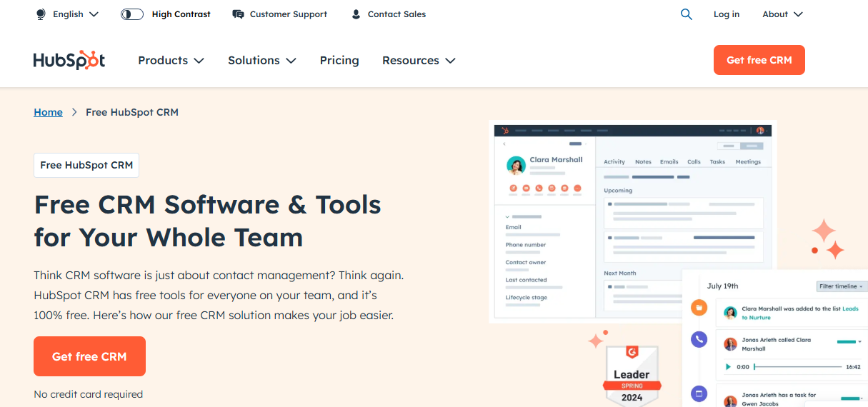Expand the Products menu

coord(171,61)
